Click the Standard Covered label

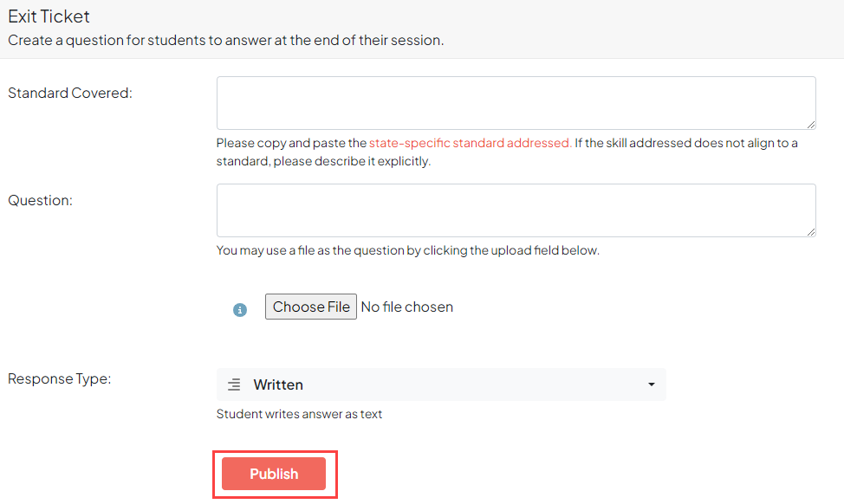point(70,93)
